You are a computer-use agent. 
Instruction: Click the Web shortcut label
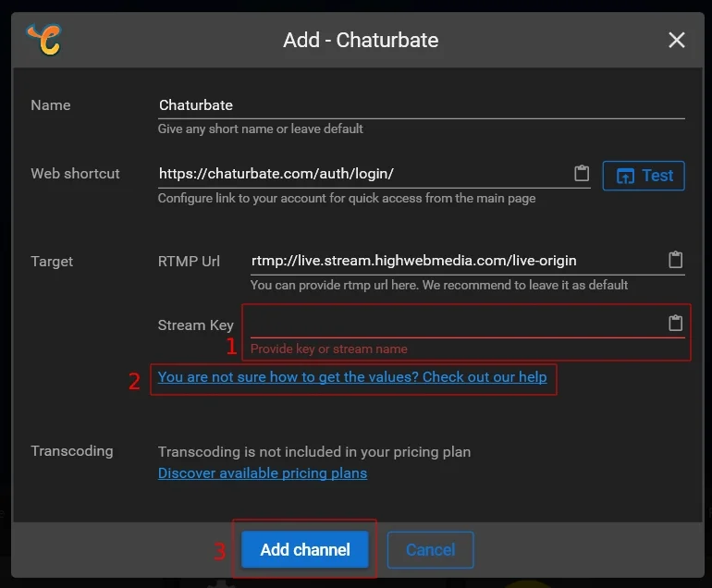(76, 174)
